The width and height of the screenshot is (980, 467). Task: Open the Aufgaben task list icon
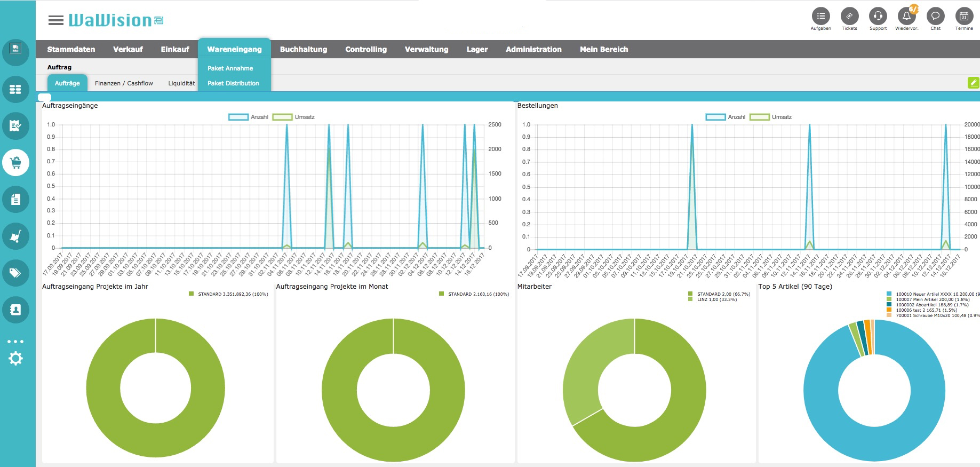[820, 16]
